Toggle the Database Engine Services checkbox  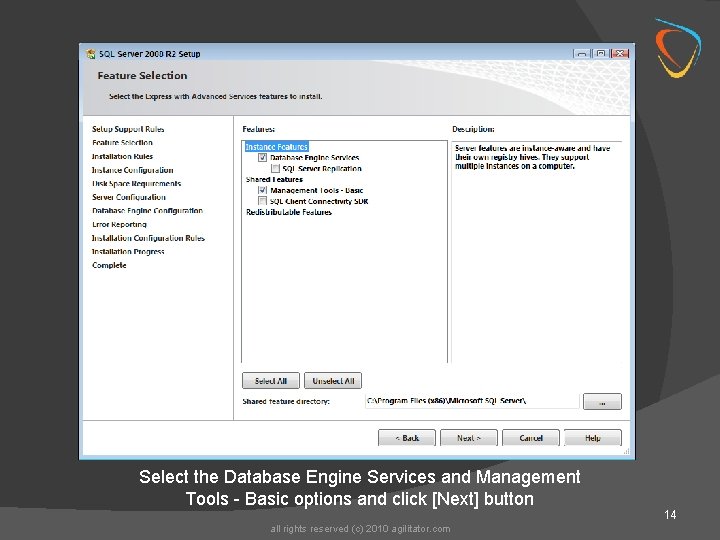coord(262,158)
